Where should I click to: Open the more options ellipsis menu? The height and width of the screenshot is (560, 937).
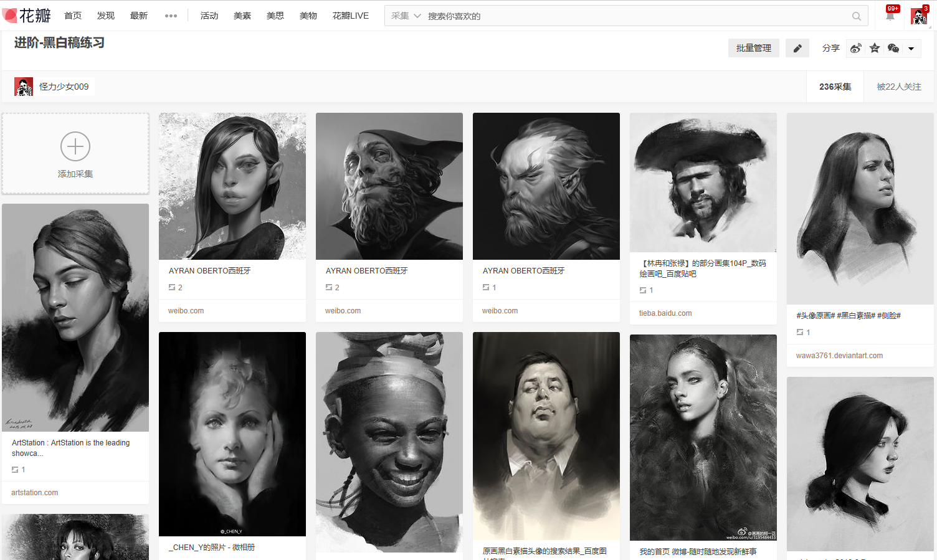pos(171,16)
